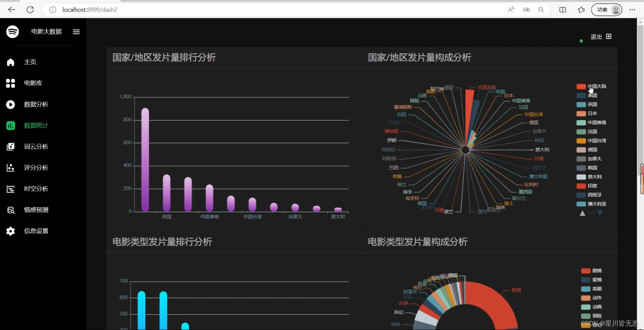Image resolution: width=644 pixels, height=330 pixels.
Task: Toggle 剧情 legend entry in genre chart
Action: click(591, 271)
